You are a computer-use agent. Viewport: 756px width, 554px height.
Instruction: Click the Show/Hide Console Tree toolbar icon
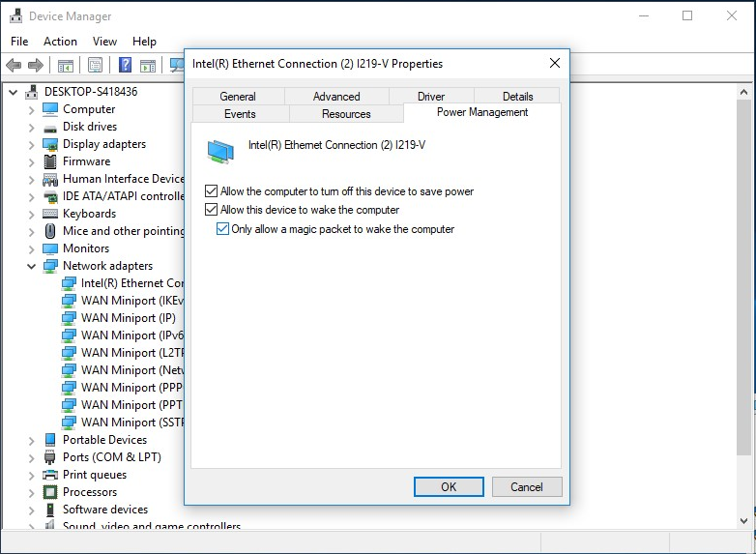click(x=66, y=65)
